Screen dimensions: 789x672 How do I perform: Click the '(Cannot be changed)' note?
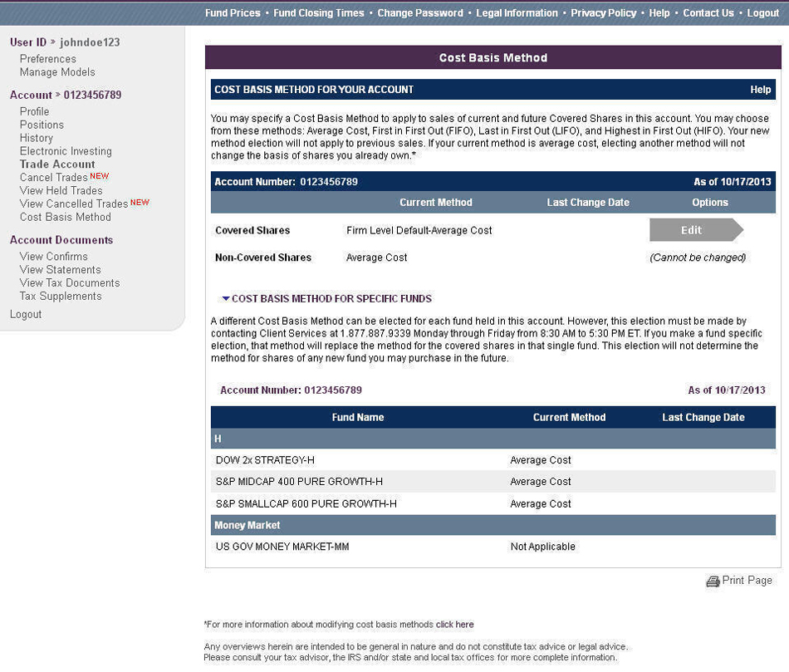click(x=698, y=258)
